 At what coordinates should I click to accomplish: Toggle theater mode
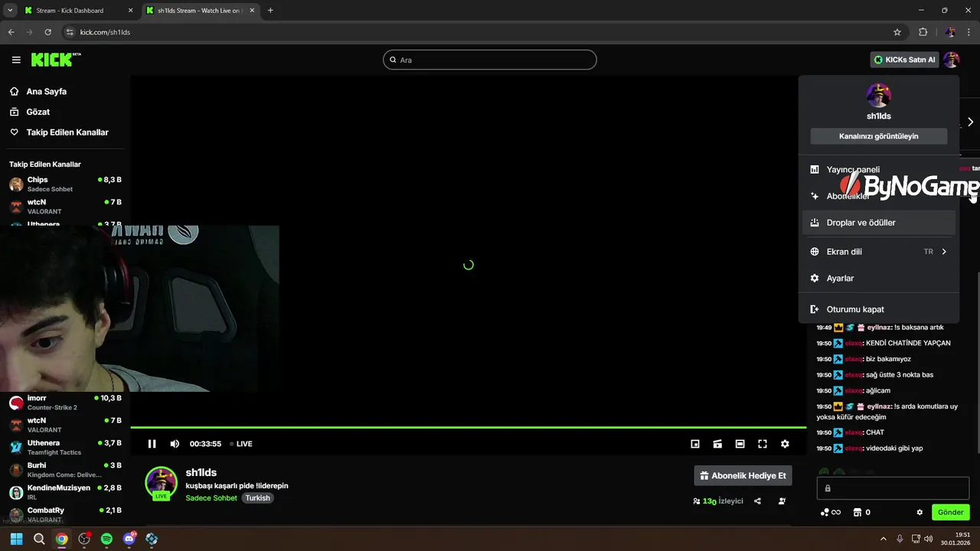coord(740,444)
